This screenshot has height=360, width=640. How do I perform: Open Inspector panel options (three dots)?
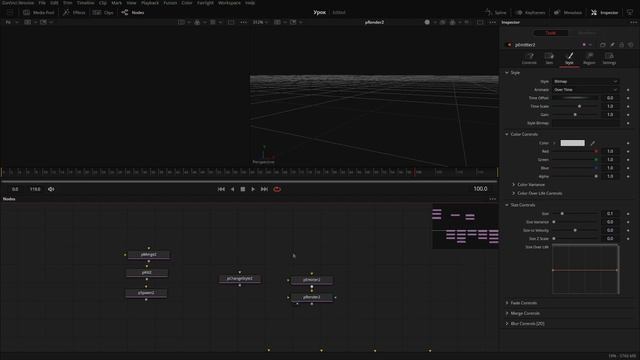click(633, 22)
